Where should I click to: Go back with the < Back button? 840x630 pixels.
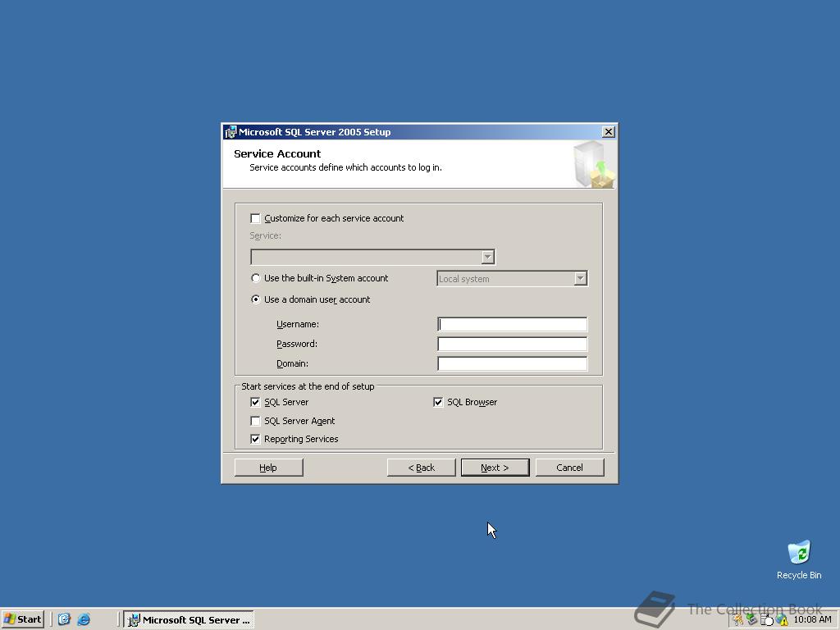tap(421, 468)
